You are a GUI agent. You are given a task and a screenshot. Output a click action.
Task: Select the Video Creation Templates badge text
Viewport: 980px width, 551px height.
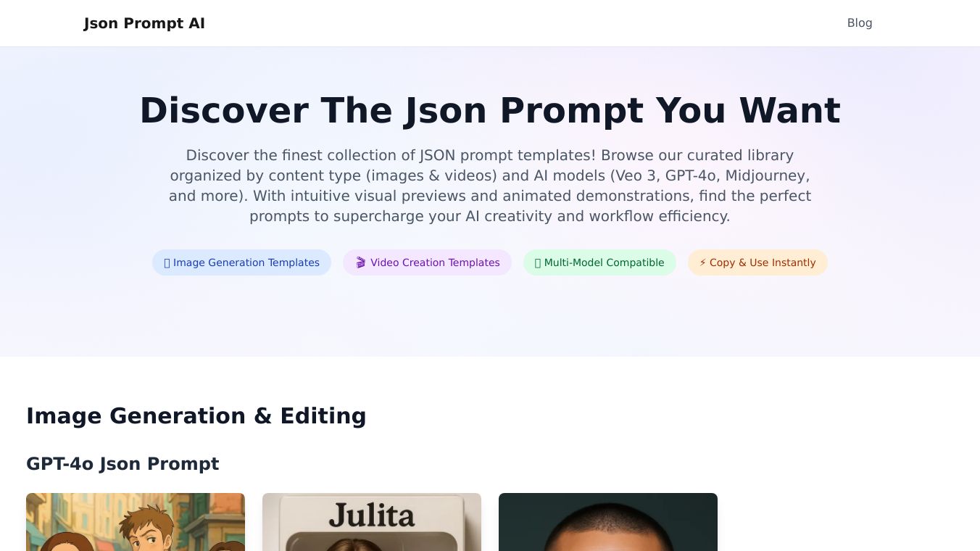(435, 262)
